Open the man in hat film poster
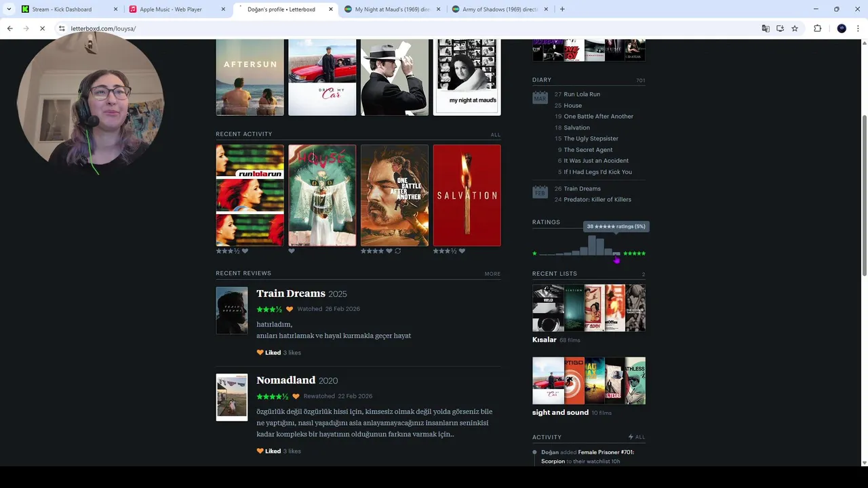The height and width of the screenshot is (488, 868). [x=395, y=77]
